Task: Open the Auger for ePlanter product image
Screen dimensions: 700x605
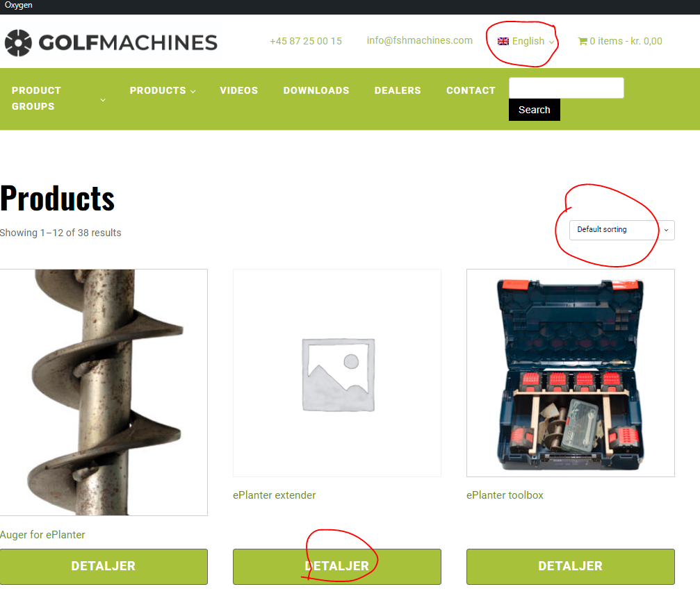Action: (104, 392)
